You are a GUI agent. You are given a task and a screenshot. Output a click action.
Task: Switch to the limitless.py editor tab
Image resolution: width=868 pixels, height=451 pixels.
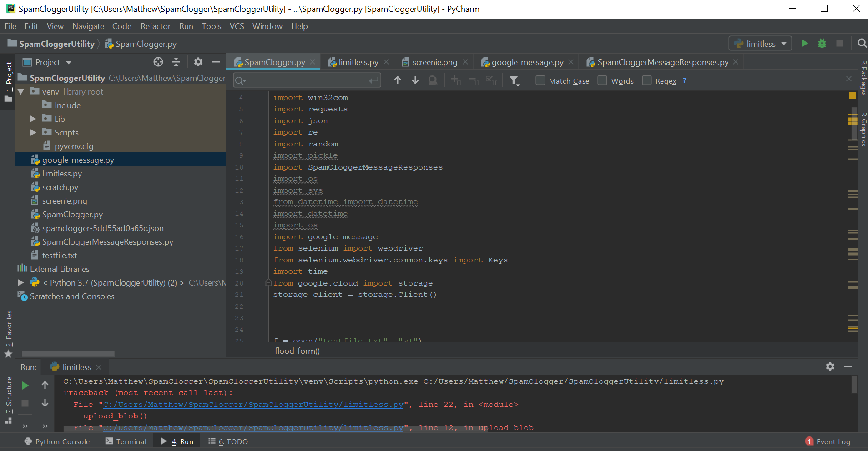358,62
